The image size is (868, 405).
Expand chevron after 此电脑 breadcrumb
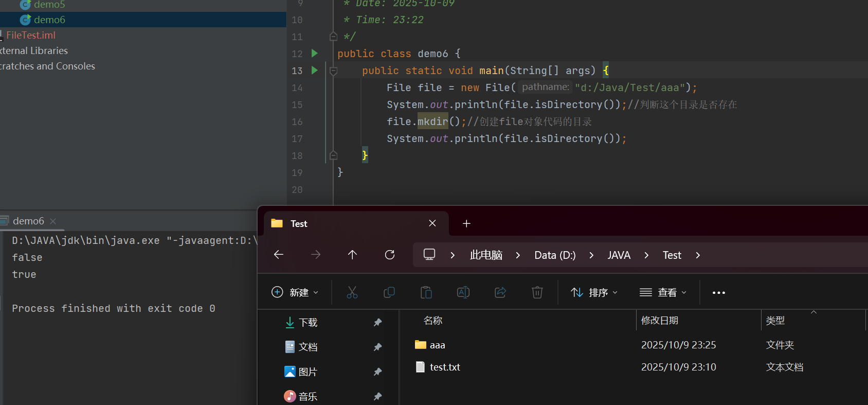click(518, 255)
